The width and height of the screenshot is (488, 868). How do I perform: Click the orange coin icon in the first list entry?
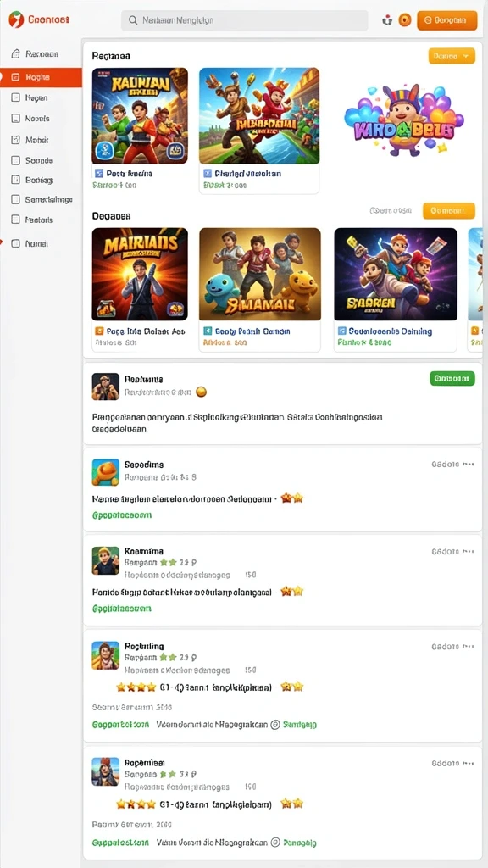[202, 392]
